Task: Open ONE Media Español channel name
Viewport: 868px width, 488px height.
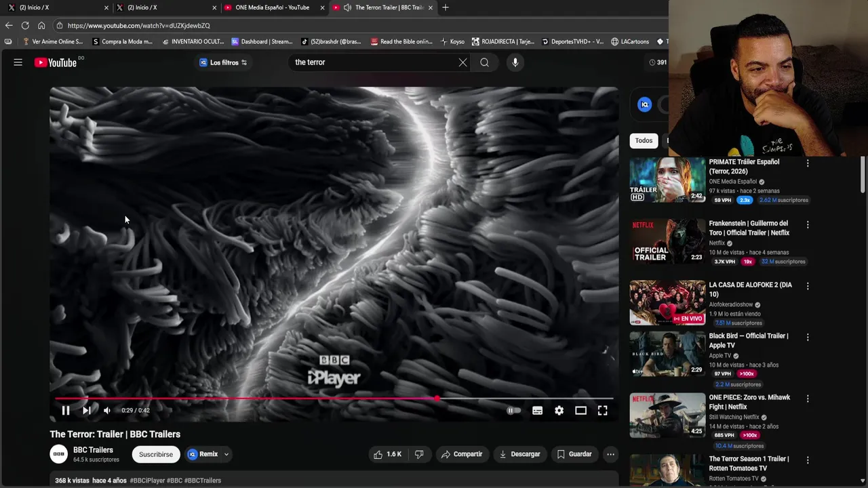Action: click(732, 182)
